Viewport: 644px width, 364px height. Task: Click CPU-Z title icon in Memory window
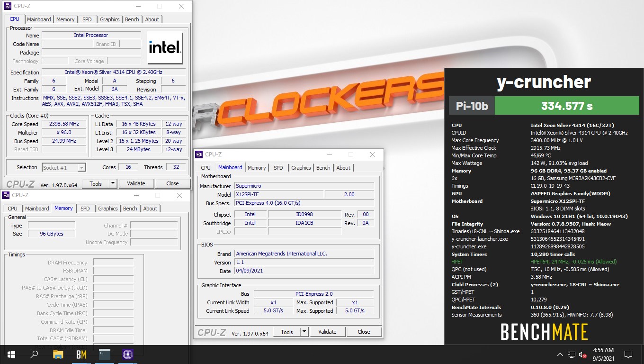click(6, 195)
